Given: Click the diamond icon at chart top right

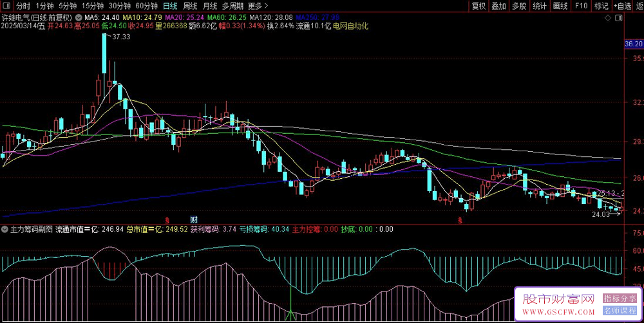Looking at the screenshot, I should [x=608, y=18].
